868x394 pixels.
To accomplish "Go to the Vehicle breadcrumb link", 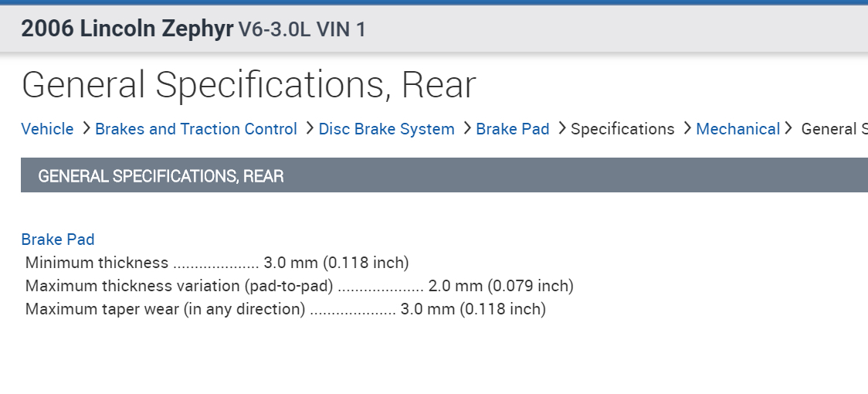I will [47, 129].
